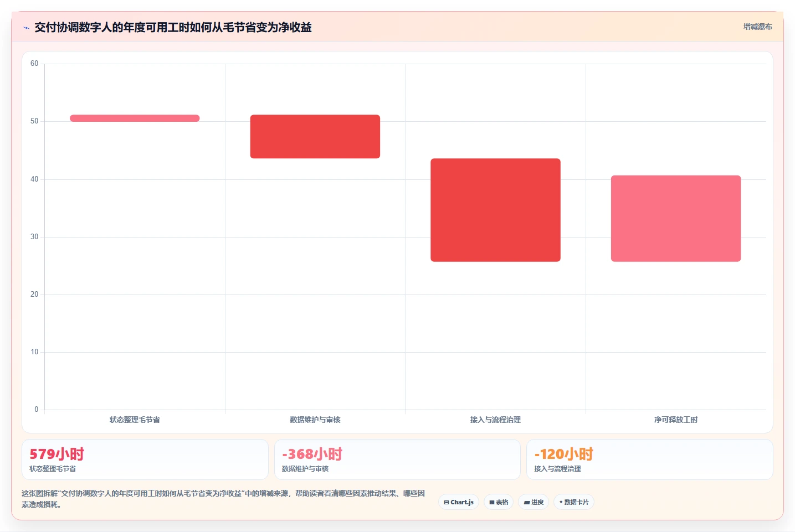Click the 增减瀑布 label in the header
Screen dimensions: 795x532
pos(757,27)
